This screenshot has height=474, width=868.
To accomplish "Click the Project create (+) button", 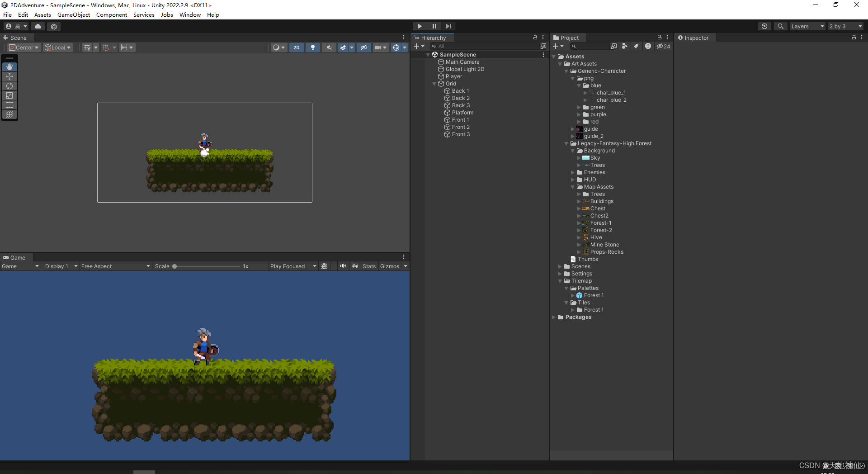I will [x=558, y=46].
